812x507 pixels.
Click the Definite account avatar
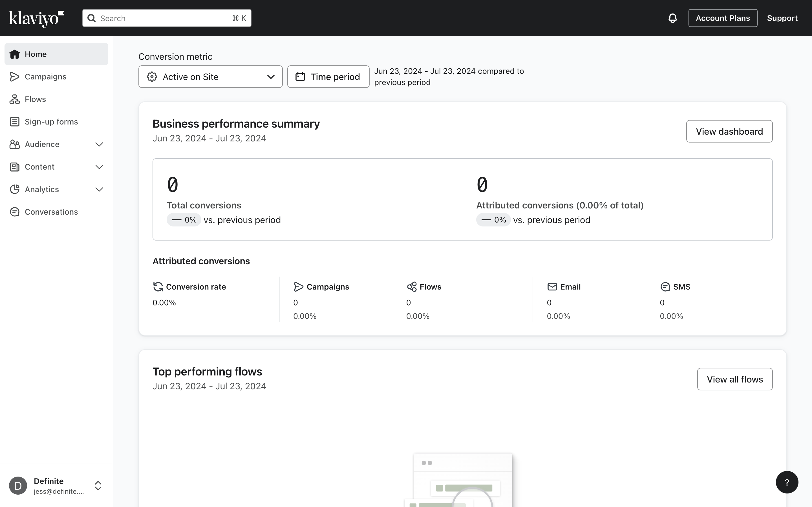[18, 485]
